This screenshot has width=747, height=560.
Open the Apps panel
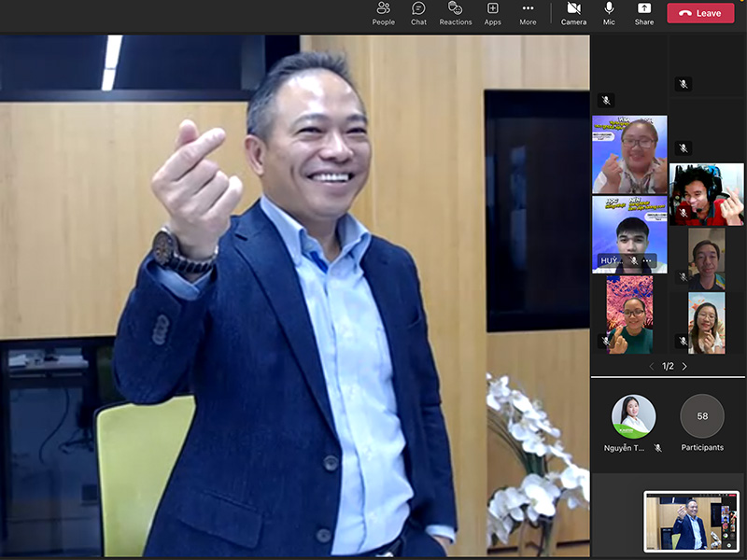492,13
